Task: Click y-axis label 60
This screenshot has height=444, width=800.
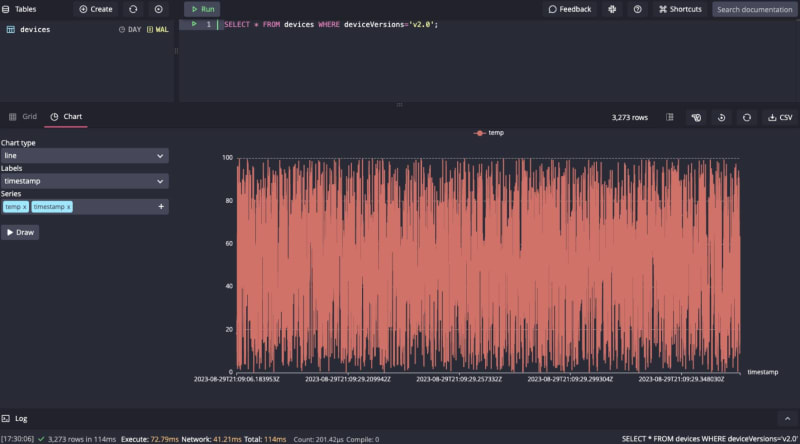Action: 229,243
